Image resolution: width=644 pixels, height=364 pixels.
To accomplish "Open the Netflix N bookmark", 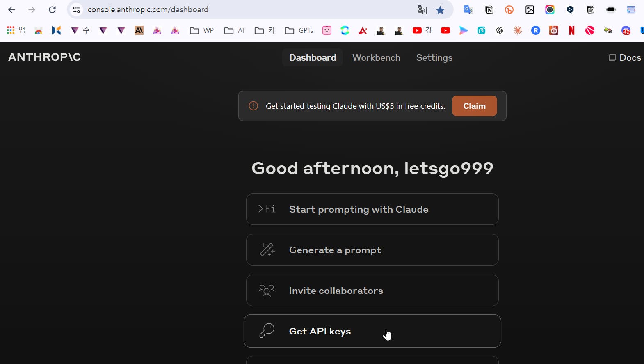I will click(x=572, y=30).
